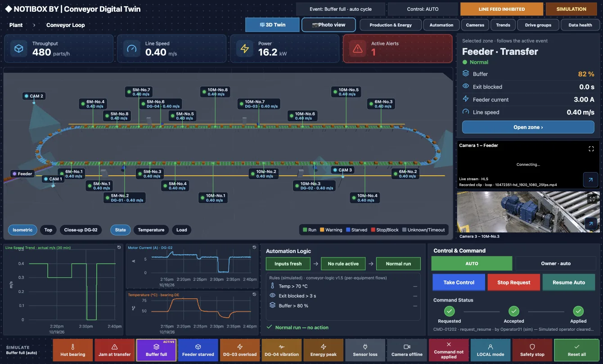This screenshot has width=603, height=364.
Task: Click the green Run legend swatch
Action: click(x=305, y=230)
